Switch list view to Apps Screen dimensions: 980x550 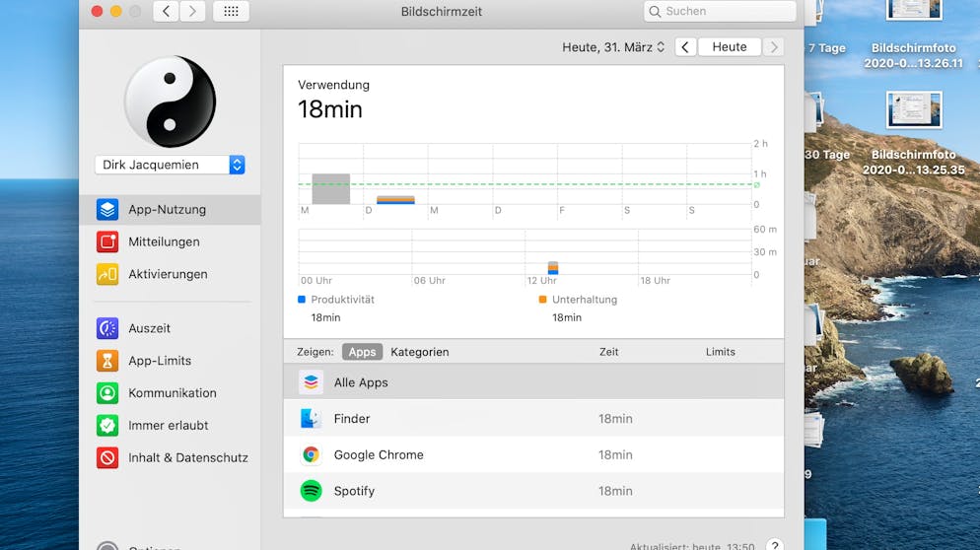tap(362, 352)
